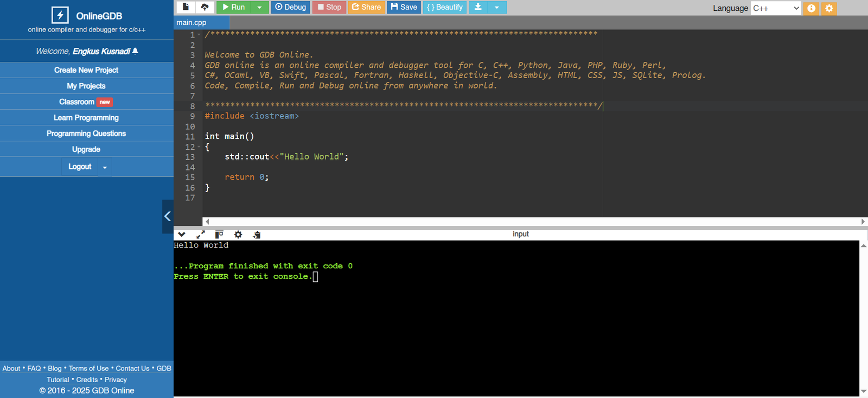Minimize the console with the chevron
The image size is (868, 398).
182,235
